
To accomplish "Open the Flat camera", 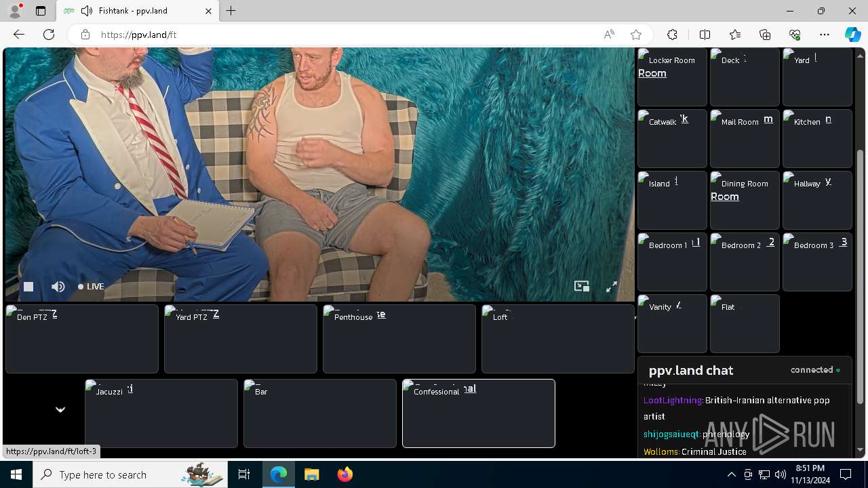I will click(x=745, y=323).
